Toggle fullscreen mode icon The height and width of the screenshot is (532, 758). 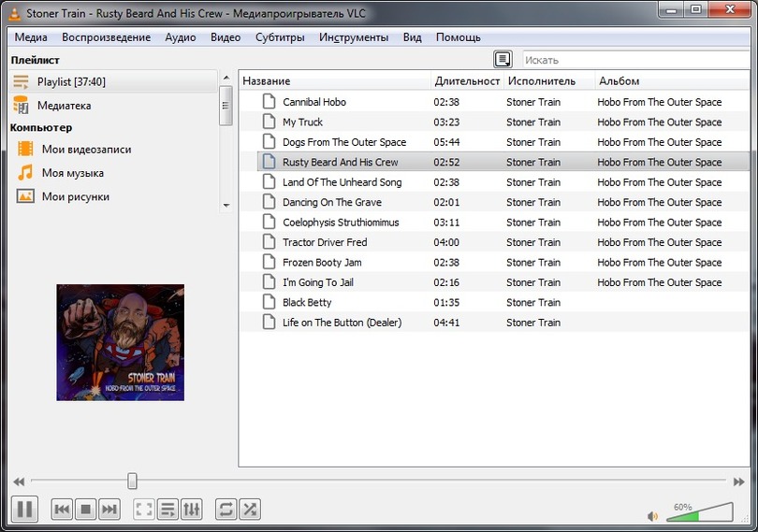point(144,509)
